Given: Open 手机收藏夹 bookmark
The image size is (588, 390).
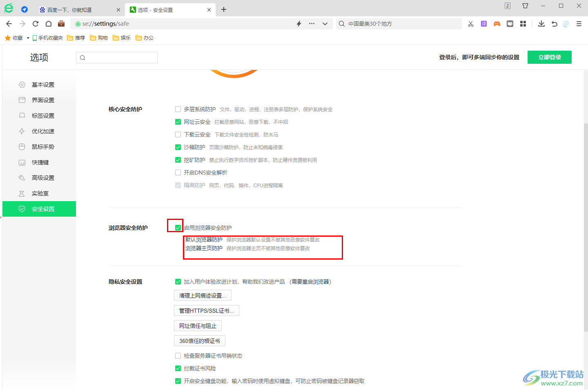Looking at the screenshot, I should click(48, 38).
